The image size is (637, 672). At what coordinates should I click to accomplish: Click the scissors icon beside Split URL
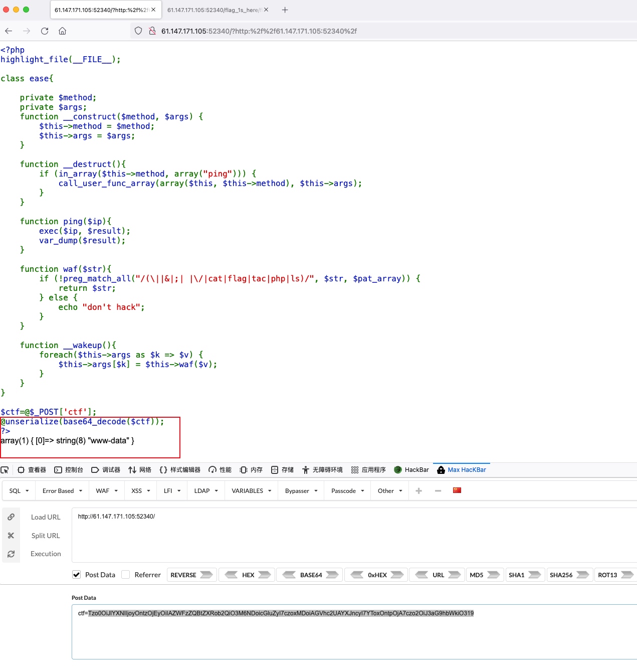click(11, 536)
